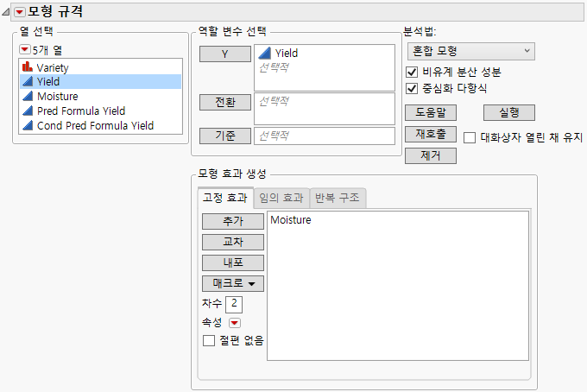The height and width of the screenshot is (392, 587).
Task: Open the red triangle menu beside 5개 열
Action: pos(24,48)
